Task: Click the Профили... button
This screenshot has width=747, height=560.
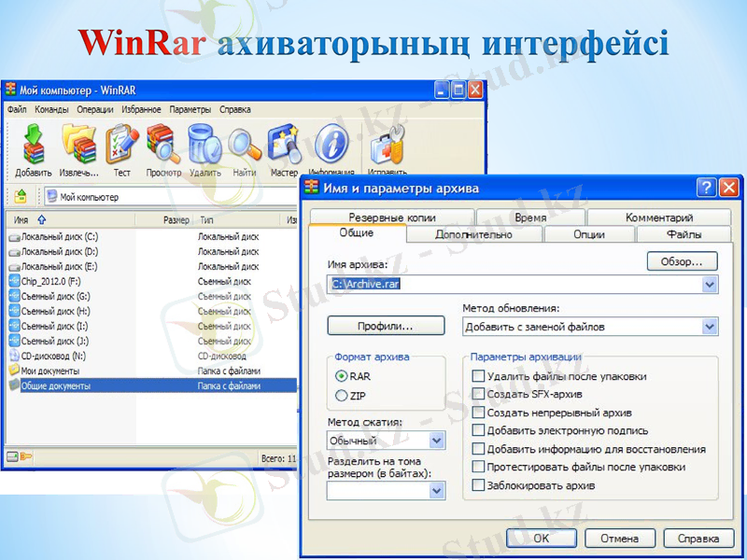Action: (x=386, y=326)
